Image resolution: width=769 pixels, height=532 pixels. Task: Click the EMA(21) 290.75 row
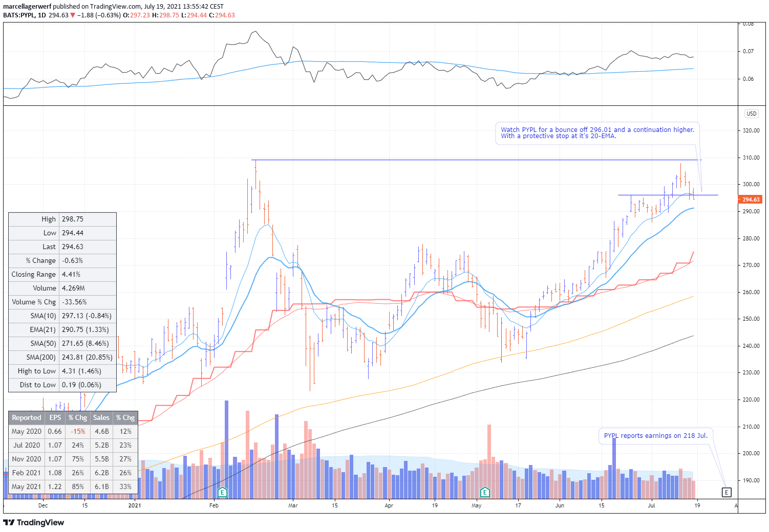(x=62, y=329)
